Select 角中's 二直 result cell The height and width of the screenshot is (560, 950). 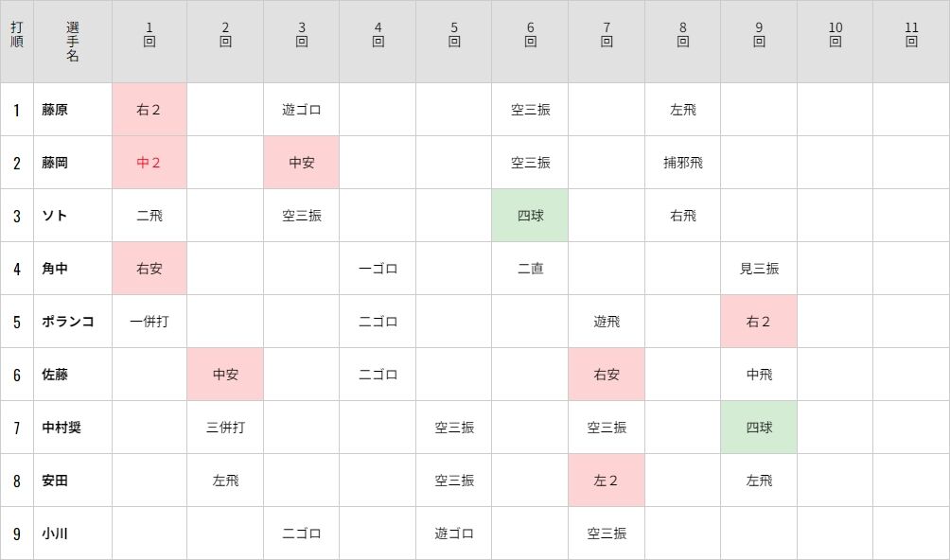(x=531, y=269)
